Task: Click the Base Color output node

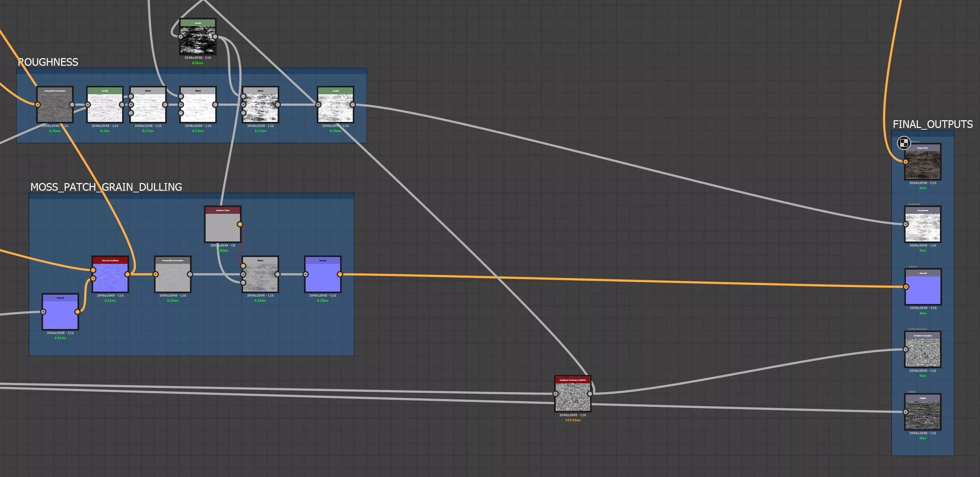Action: [923, 164]
